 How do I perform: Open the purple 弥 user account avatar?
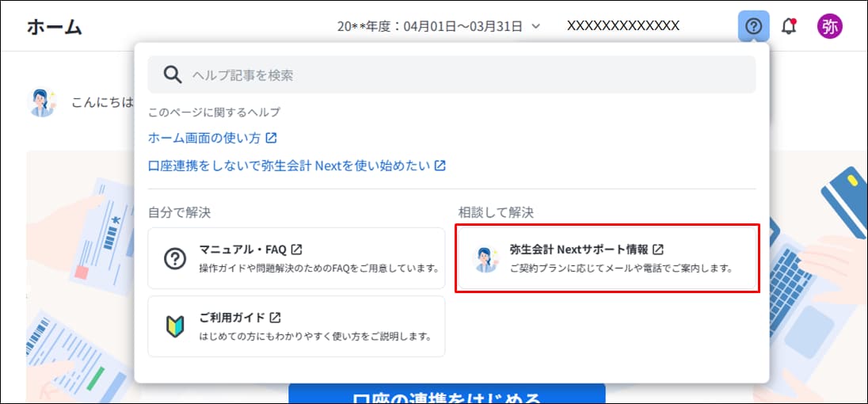(x=829, y=26)
